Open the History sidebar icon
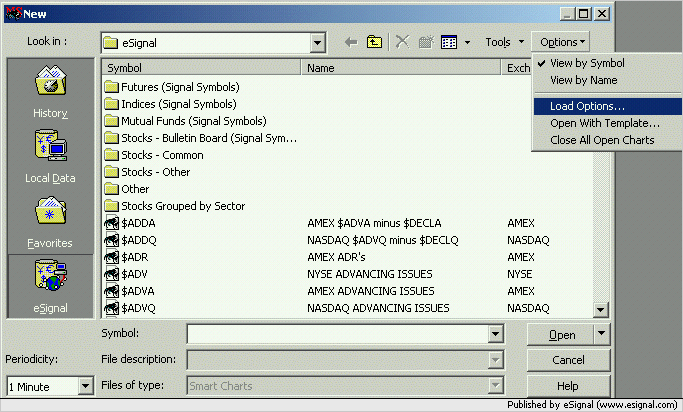This screenshot has width=683, height=412. pos(51,81)
